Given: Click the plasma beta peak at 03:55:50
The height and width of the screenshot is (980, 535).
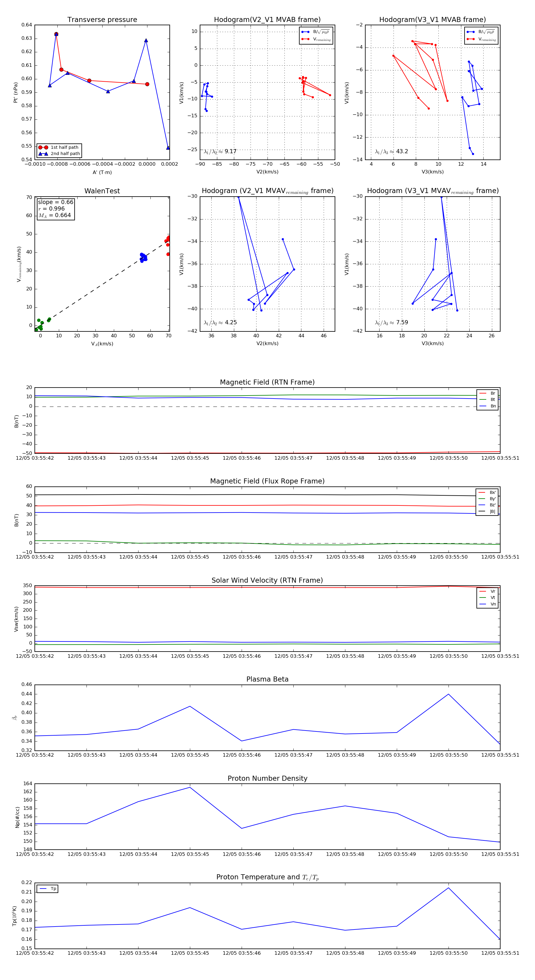Looking at the screenshot, I should (x=449, y=694).
